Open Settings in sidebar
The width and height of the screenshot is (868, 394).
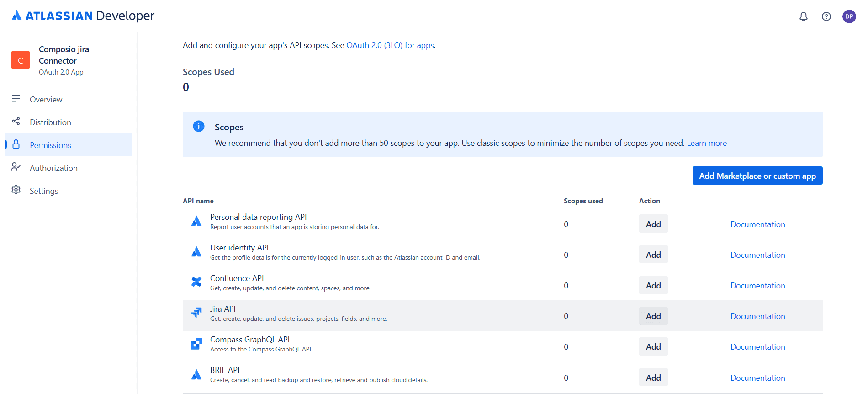[69, 191]
